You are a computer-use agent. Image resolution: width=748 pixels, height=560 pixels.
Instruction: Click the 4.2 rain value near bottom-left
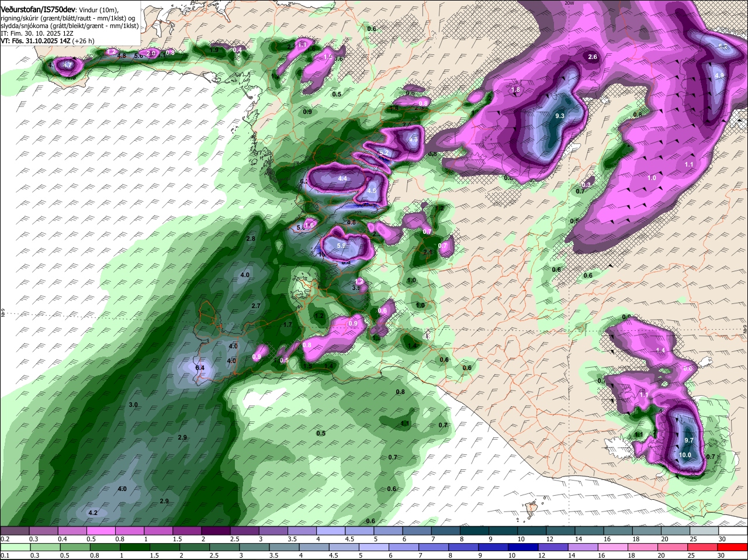[x=92, y=513]
